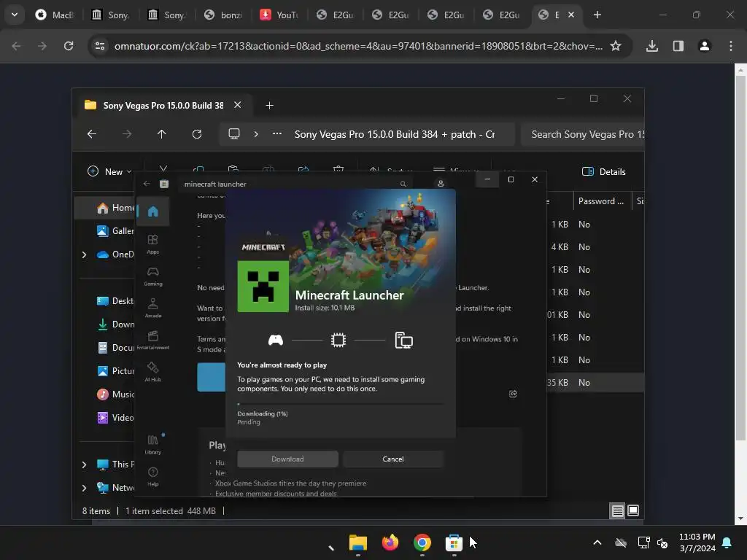Image resolution: width=747 pixels, height=560 pixels.
Task: Click the disabled Download button
Action: (287, 459)
